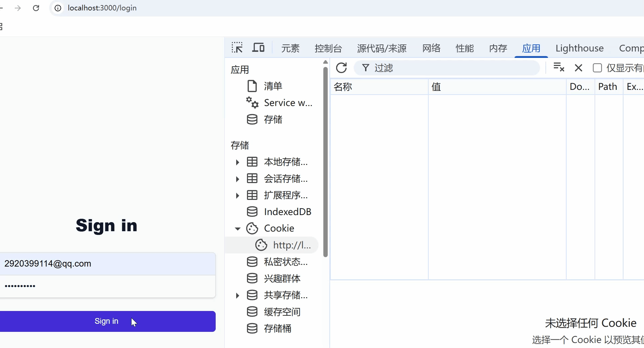Image resolution: width=644 pixels, height=348 pixels.
Task: Open the 清单 (Manifest) panel
Action: coord(273,86)
